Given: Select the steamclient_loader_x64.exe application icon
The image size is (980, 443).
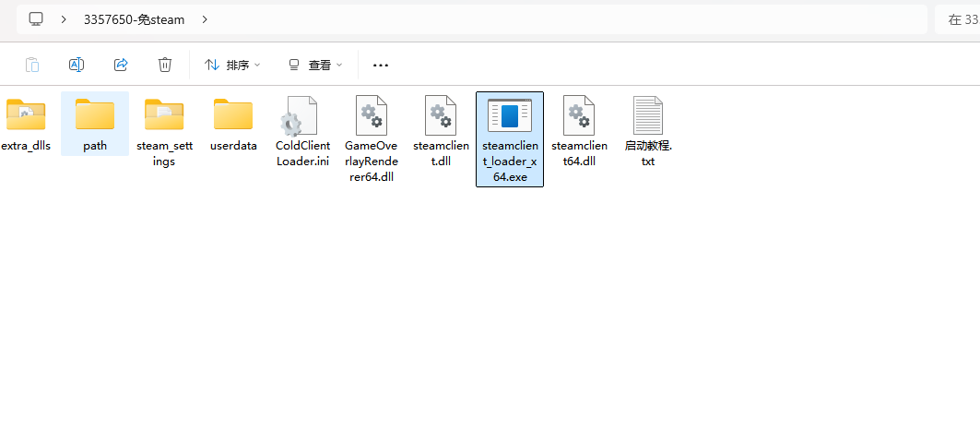Looking at the screenshot, I should tap(510, 115).
